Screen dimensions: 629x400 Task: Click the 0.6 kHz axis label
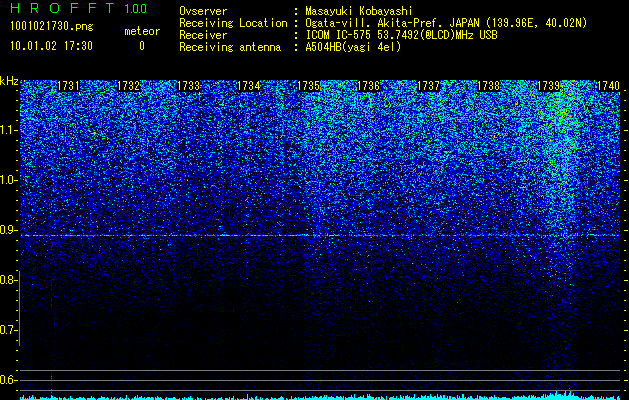pos(8,380)
